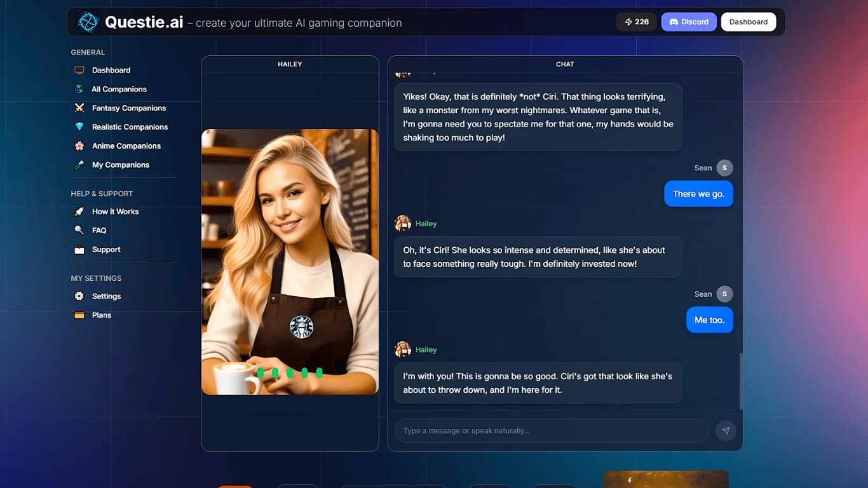Open Support via the briefcase icon
This screenshot has height=488, width=868.
[79, 249]
